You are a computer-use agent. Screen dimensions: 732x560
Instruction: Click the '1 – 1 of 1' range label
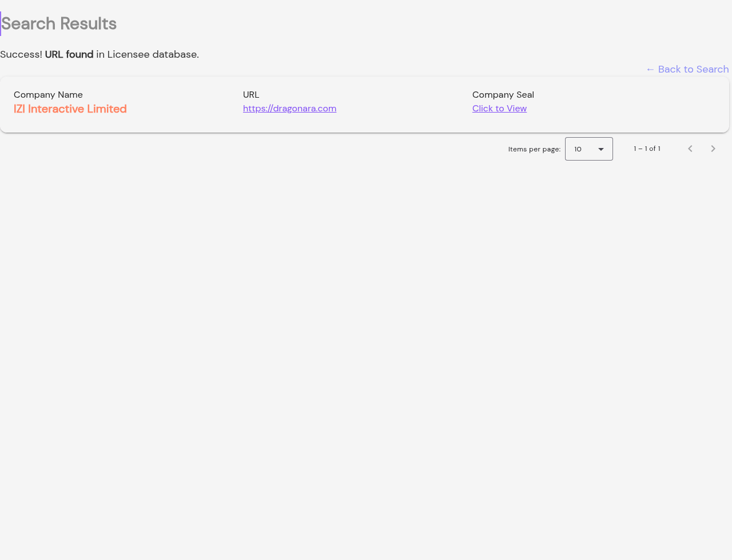click(647, 149)
